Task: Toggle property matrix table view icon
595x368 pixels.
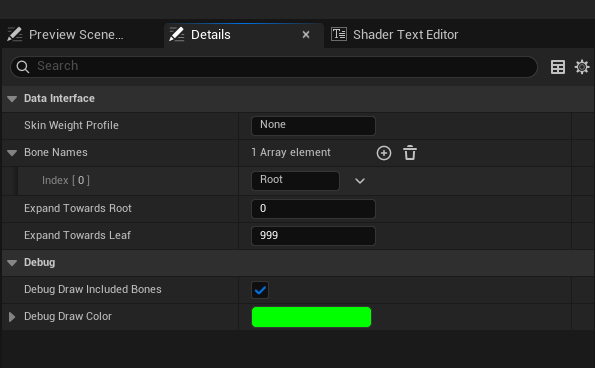Action: [x=557, y=67]
